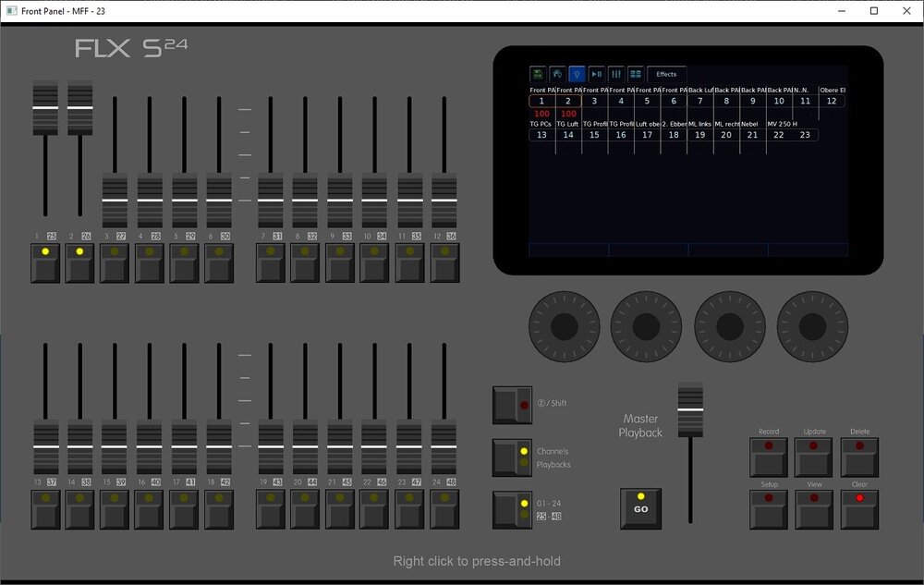This screenshot has width=924, height=585.
Task: Click the flash button under fader 9
Action: point(340,263)
